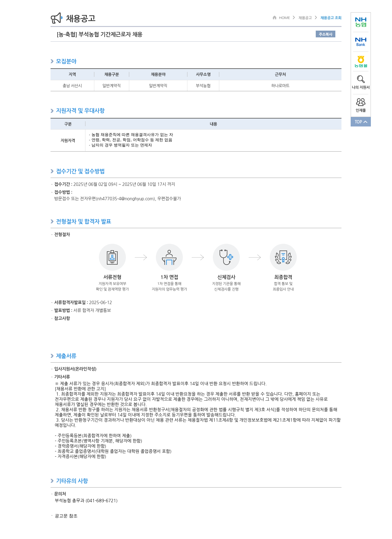Image resolution: width=392 pixels, height=539 pixels.
Task: Click the 참고사항 label
Action: coord(62,318)
